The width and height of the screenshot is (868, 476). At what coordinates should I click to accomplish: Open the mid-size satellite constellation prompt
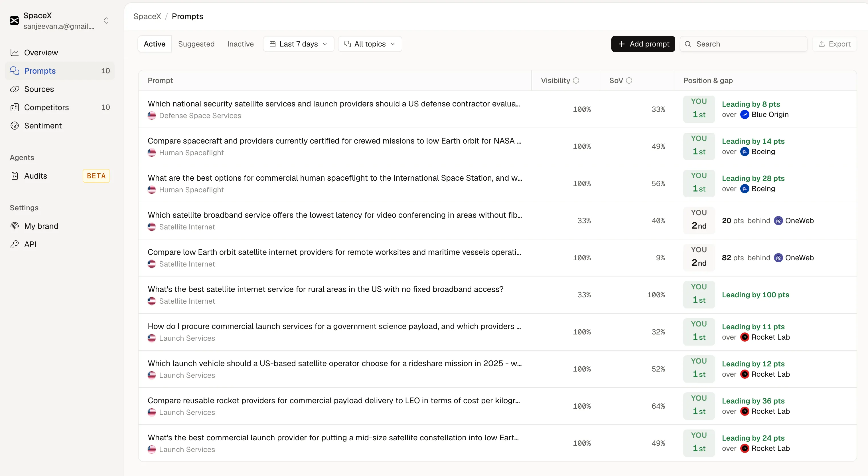(x=333, y=437)
